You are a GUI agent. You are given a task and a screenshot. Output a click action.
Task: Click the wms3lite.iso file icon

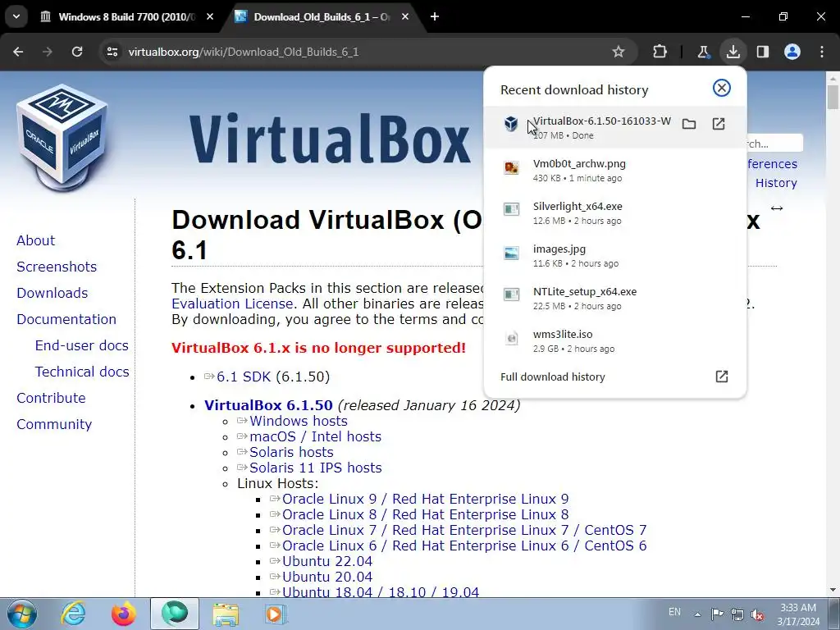coord(512,337)
